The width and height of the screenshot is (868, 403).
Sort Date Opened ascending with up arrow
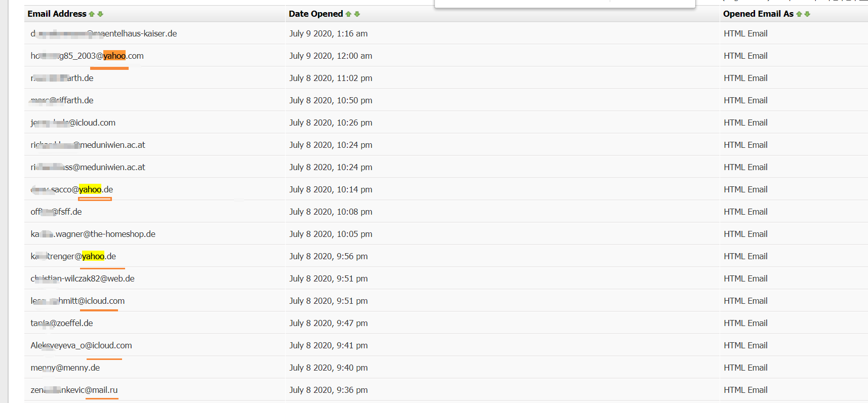point(348,14)
